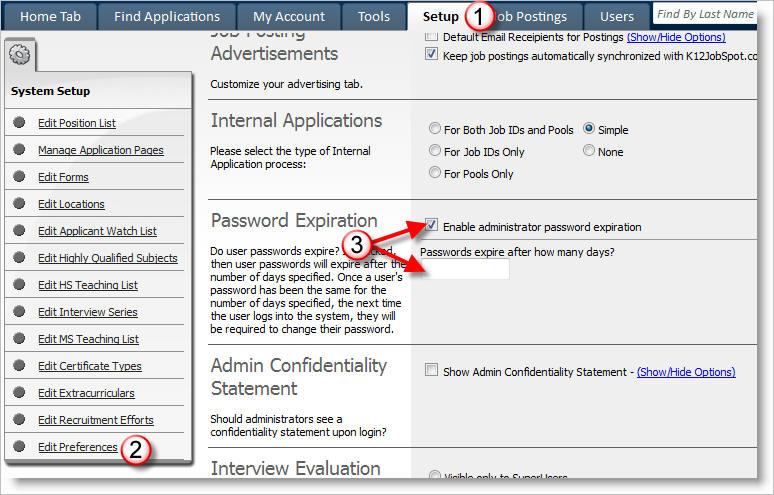Click bullet icon beside Edit Certificate Types
This screenshot has height=495, width=774.
(x=19, y=365)
